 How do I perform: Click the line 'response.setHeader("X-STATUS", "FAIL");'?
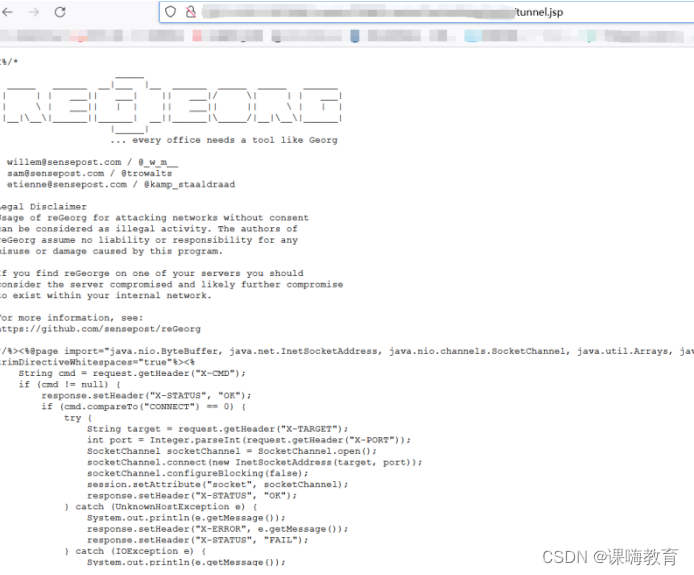tap(197, 540)
